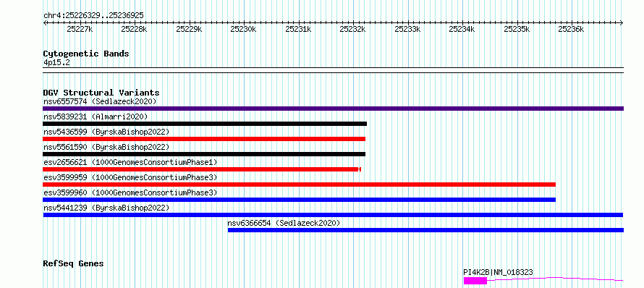Click the nsv5839231 black variant bar
This screenshot has width=644, height=288.
[x=205, y=124]
